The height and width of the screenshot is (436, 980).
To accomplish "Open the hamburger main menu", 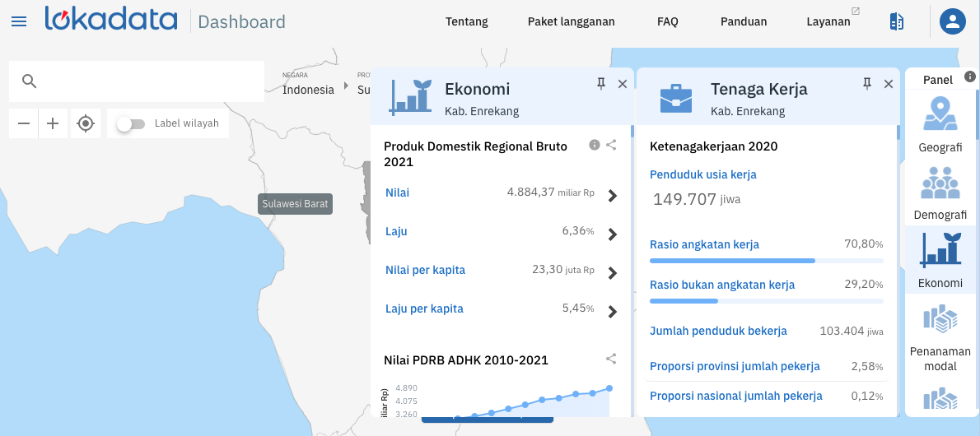I will pyautogui.click(x=19, y=21).
